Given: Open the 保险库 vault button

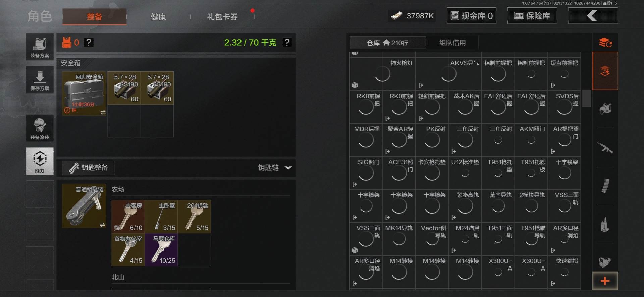Looking at the screenshot, I should point(532,16).
